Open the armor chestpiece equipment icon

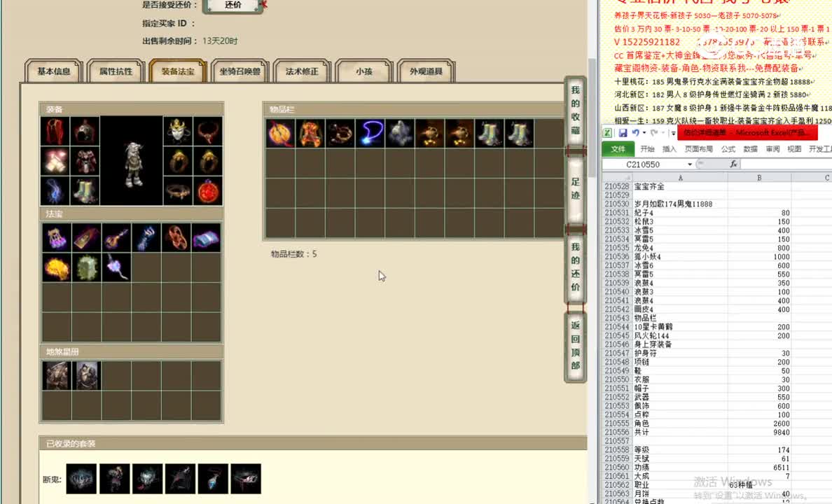(85, 161)
